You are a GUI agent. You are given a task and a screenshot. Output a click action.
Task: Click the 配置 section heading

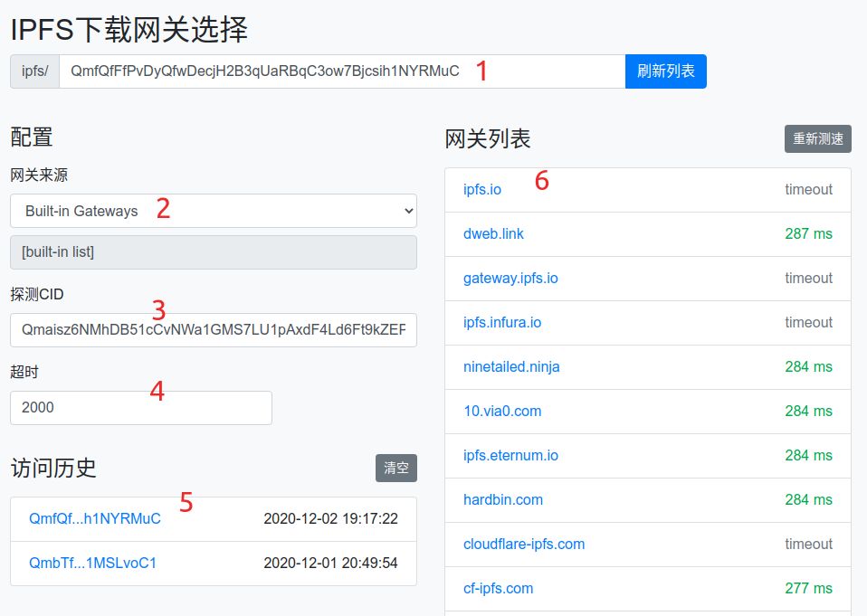click(x=32, y=137)
